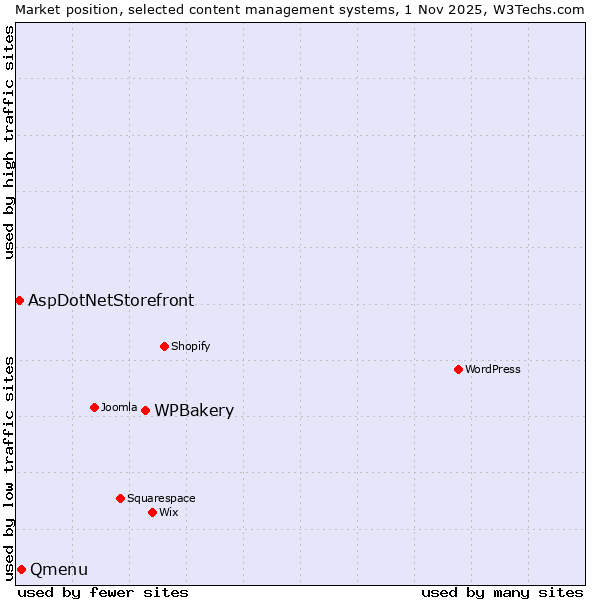Click the red AspDotNetStorefront data point
Viewport: 600px width, 600px height.
point(19,300)
